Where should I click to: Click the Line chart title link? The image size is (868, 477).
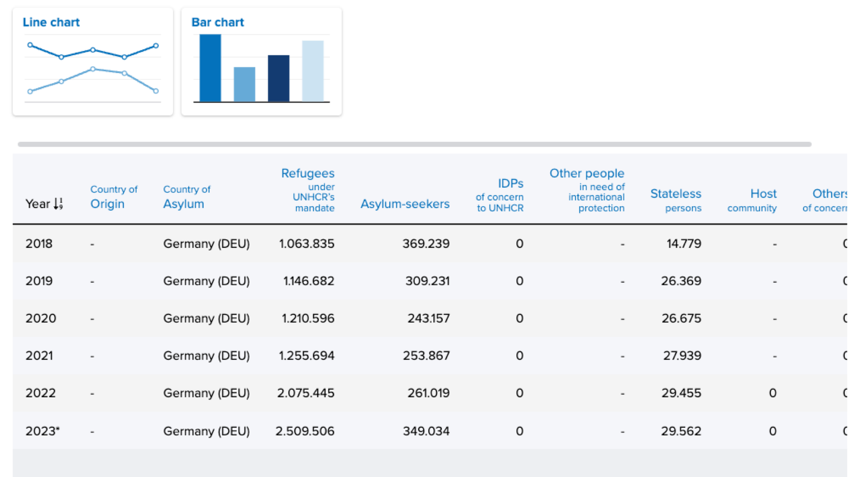tap(51, 22)
